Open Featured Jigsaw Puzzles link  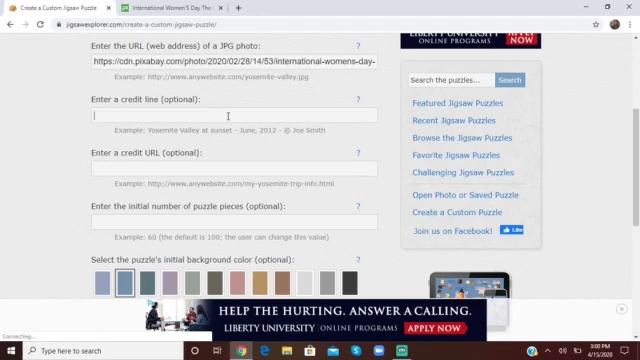(458, 103)
